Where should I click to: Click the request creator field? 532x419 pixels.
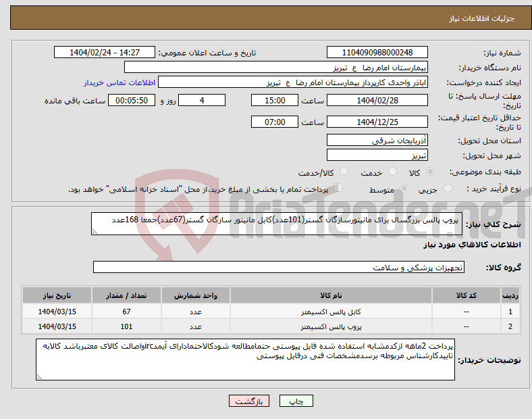(293, 82)
